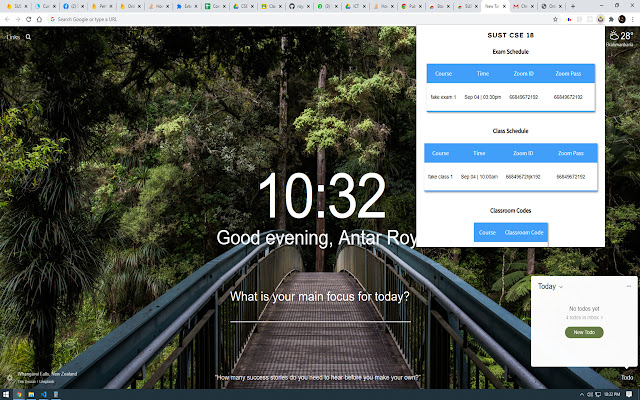The height and width of the screenshot is (400, 640).
Task: Toggle the Todo panel button
Action: (x=627, y=378)
